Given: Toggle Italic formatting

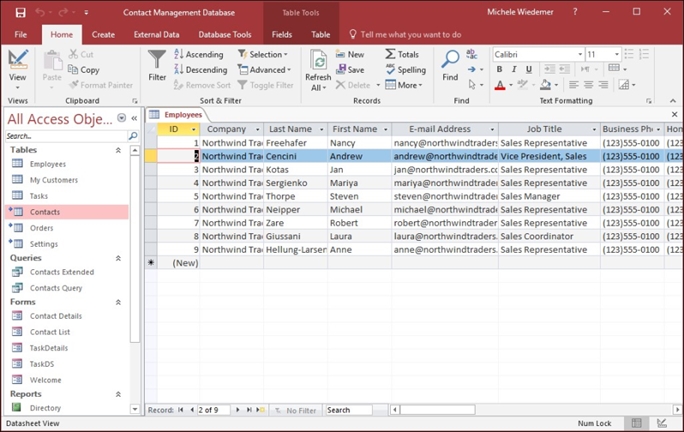Looking at the screenshot, I should point(514,69).
